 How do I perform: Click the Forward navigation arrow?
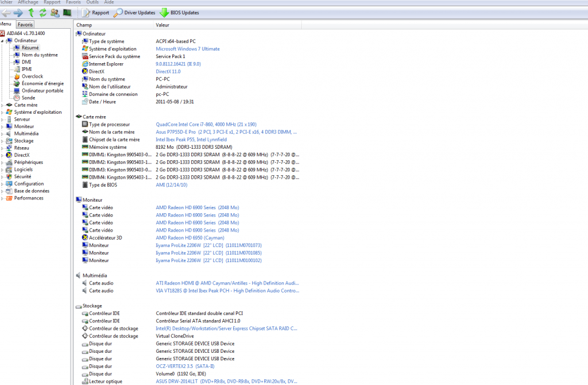tap(18, 13)
